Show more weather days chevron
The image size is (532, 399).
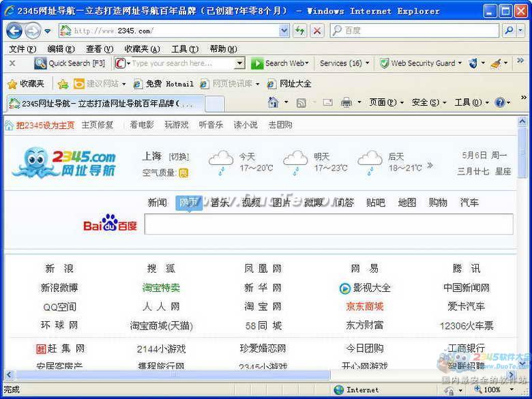[x=430, y=165]
